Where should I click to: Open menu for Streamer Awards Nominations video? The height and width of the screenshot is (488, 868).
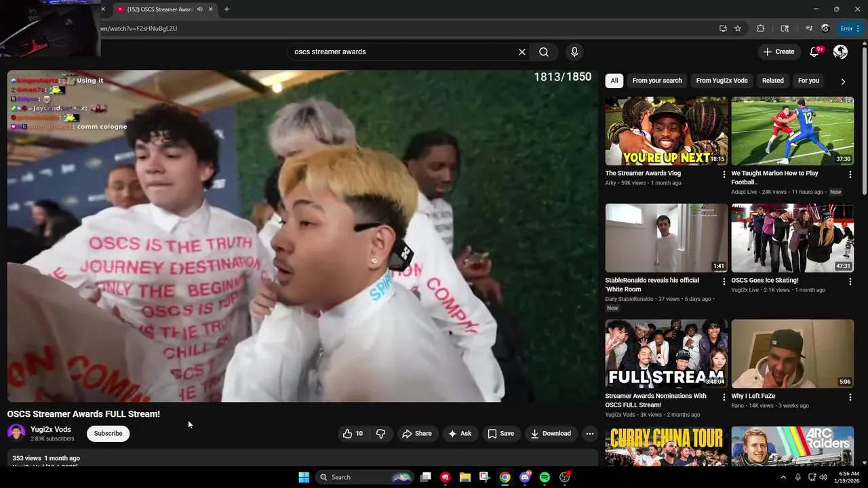(x=724, y=397)
